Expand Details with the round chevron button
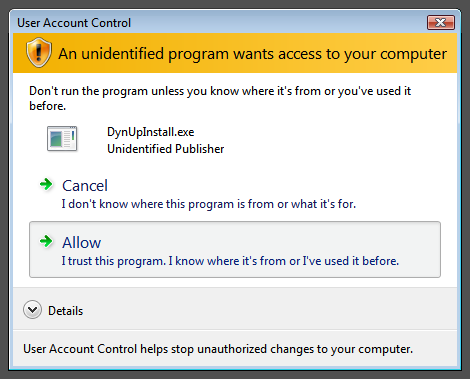 point(32,310)
